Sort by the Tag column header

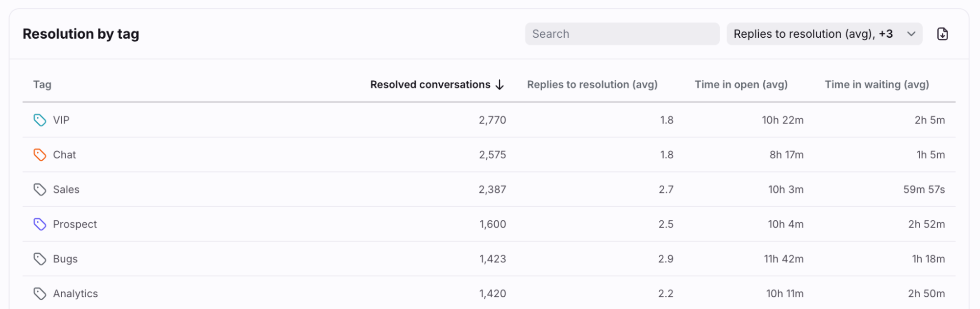[x=42, y=85]
